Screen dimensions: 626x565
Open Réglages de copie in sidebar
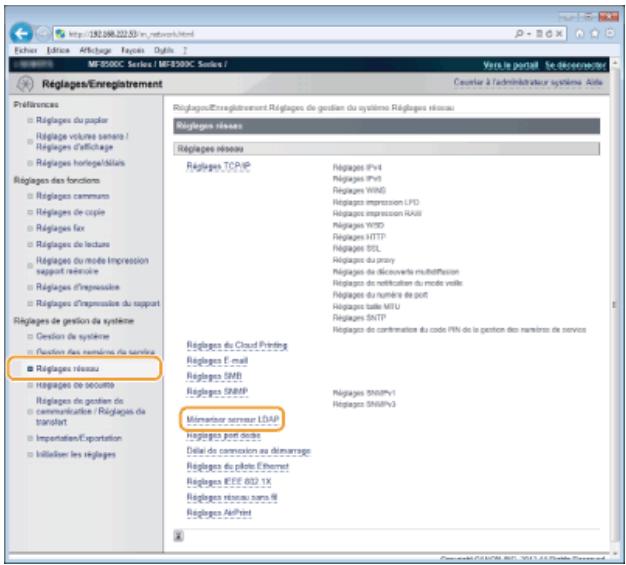pos(70,212)
